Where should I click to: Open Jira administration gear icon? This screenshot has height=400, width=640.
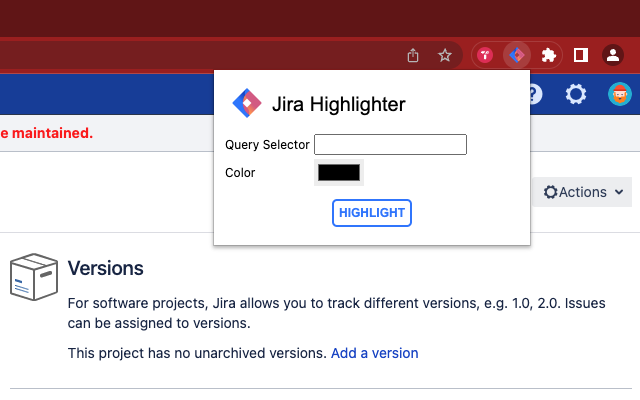[x=576, y=94]
